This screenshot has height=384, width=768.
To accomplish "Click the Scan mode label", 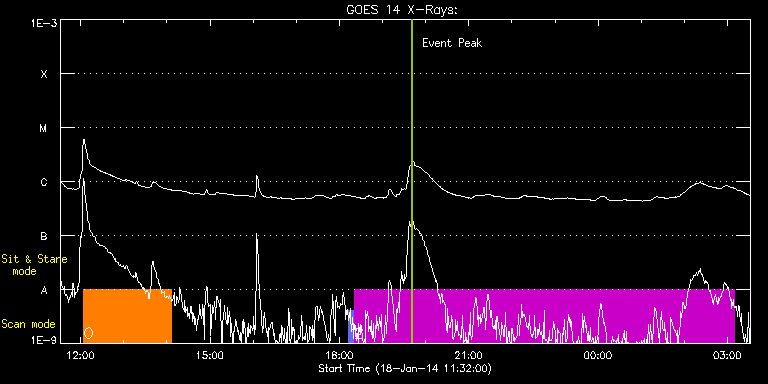I will click(28, 324).
